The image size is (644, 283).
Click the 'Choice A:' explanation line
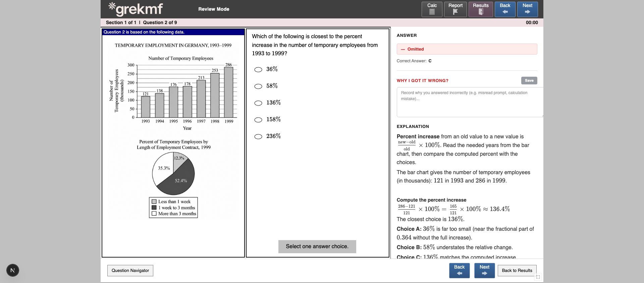tap(465, 233)
